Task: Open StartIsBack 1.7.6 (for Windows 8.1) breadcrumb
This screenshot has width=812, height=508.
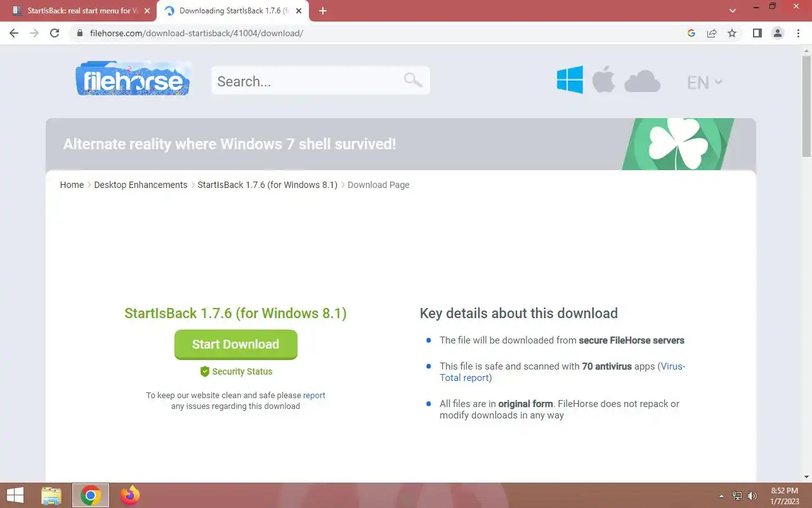Action: (x=268, y=185)
